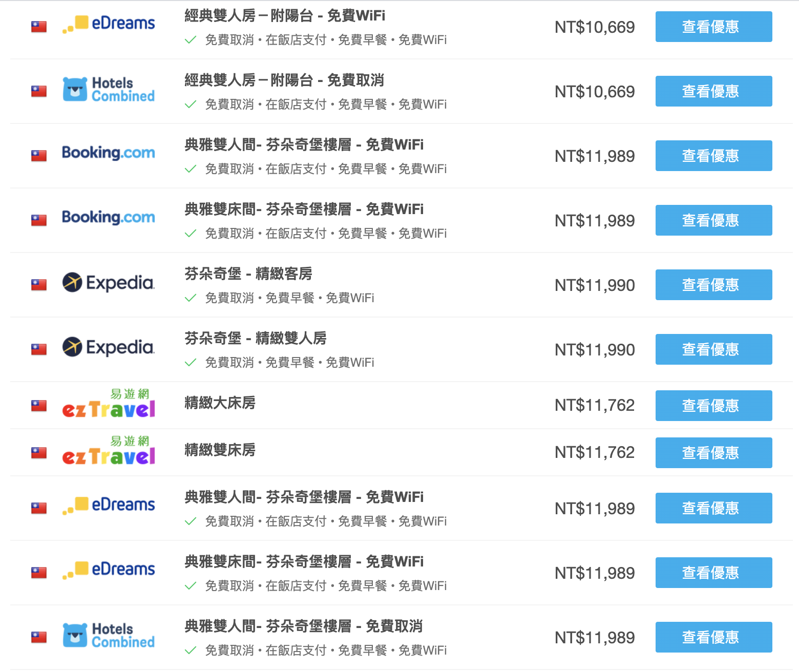The height and width of the screenshot is (672, 799).
Task: Click Taiwan flag in eDreams 典雅雙人間 row
Action: point(39,508)
